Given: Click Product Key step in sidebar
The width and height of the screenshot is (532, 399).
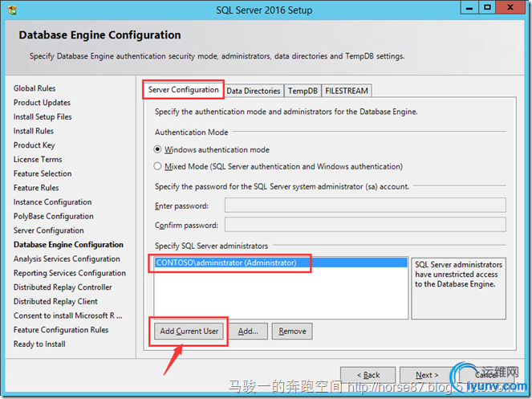Looking at the screenshot, I should (35, 145).
